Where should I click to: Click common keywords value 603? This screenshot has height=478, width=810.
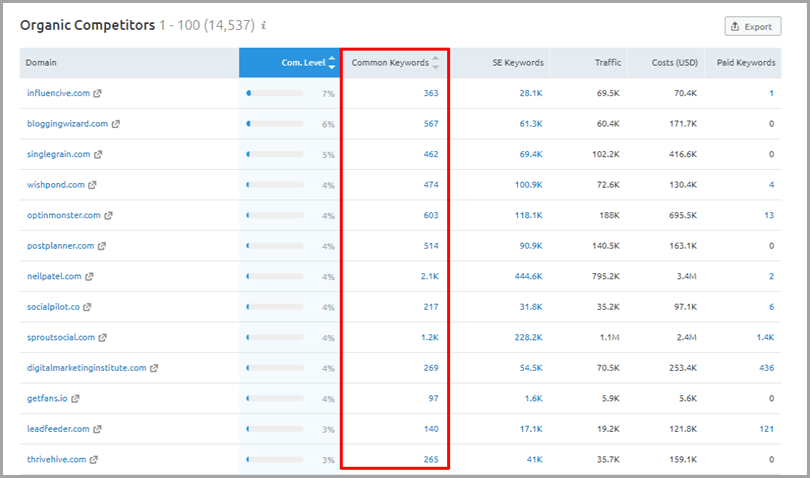pyautogui.click(x=431, y=215)
